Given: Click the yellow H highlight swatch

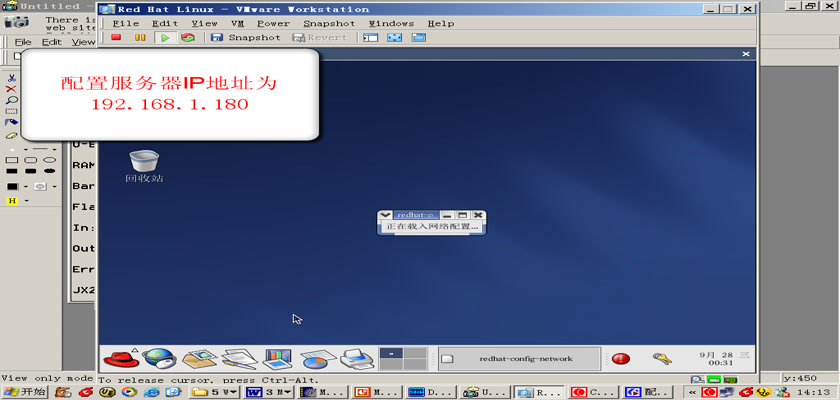Looking at the screenshot, I should click(12, 201).
